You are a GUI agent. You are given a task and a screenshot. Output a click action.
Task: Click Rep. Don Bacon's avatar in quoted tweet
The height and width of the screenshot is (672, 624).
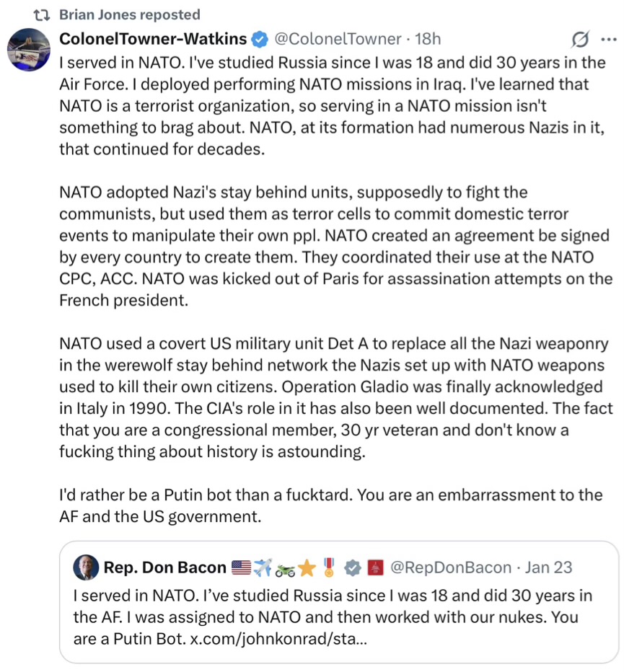(86, 567)
